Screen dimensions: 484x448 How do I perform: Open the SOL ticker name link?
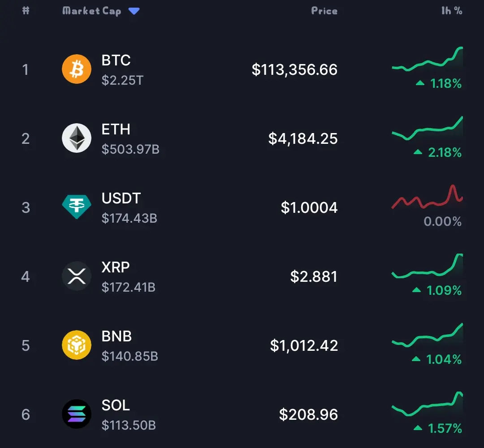coord(116,405)
